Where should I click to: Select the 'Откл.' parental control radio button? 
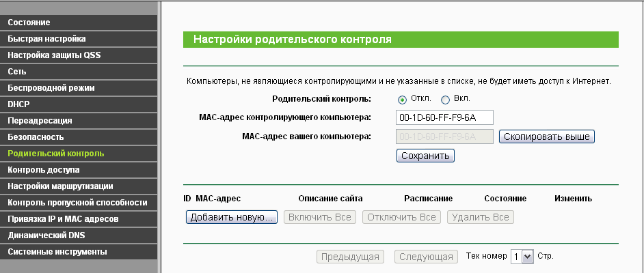402,100
